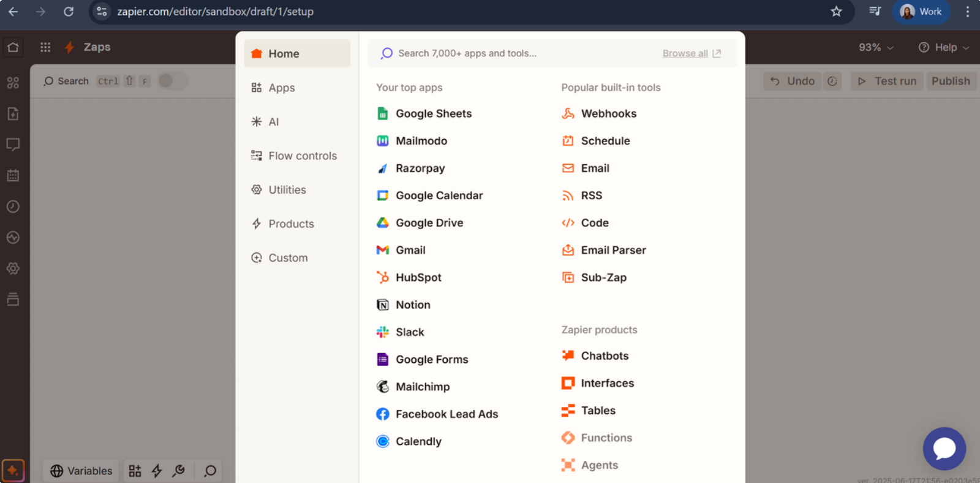Choose the Mailmodo app
The height and width of the screenshot is (483, 980).
412,141
